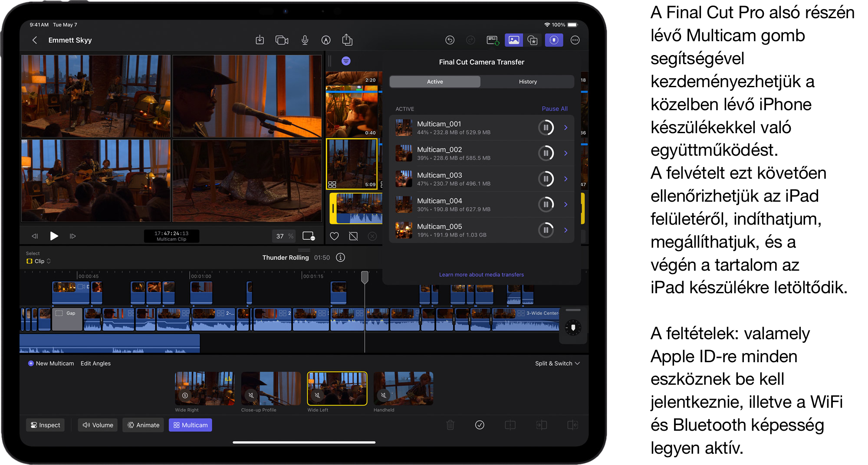Select browser clip with 5:09 duration
Viewport: 868px width, 465px height.
(x=352, y=164)
